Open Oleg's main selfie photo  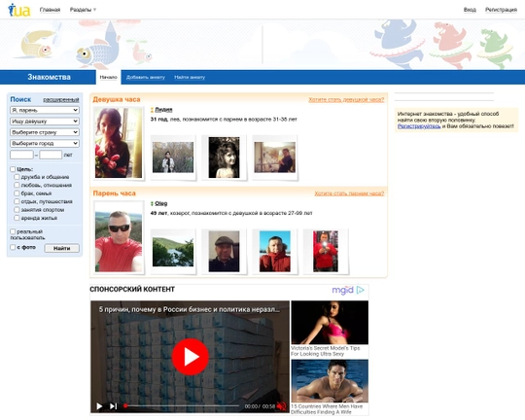[119, 236]
